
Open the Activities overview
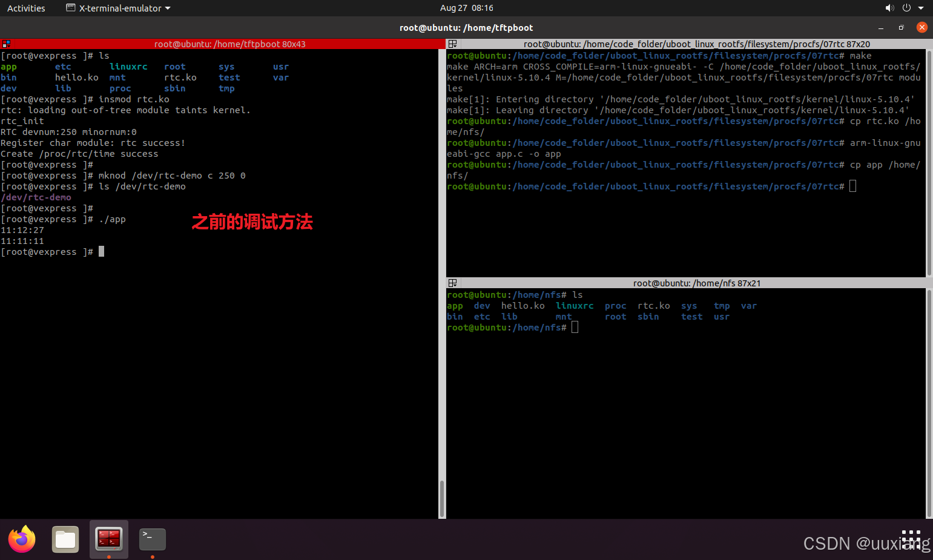pyautogui.click(x=26, y=8)
